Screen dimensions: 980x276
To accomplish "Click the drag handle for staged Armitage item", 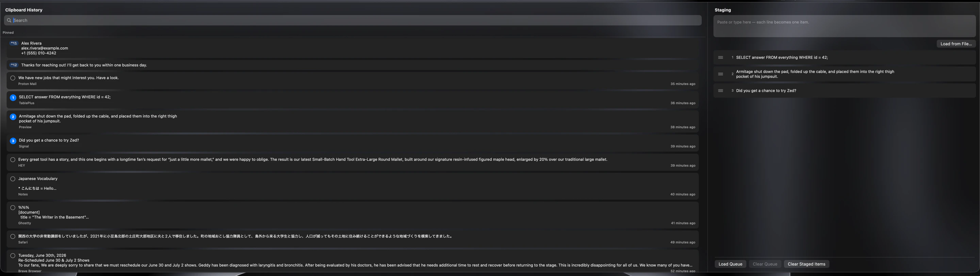I will [x=720, y=74].
